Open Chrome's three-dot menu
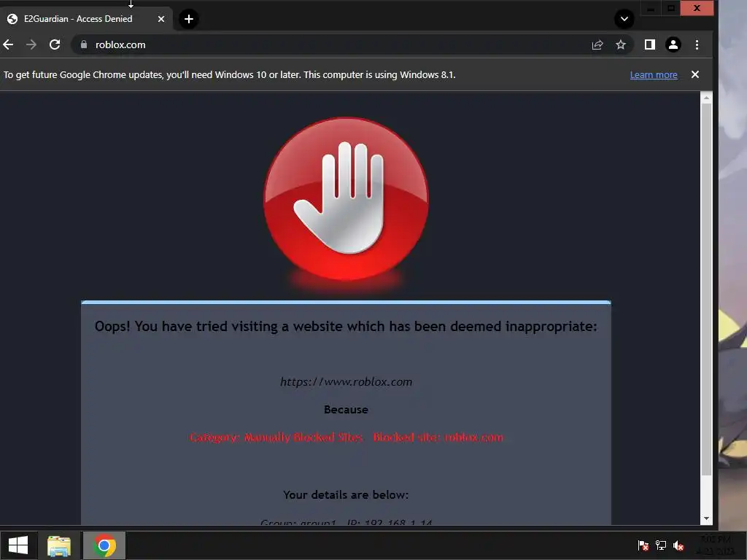 (x=697, y=44)
